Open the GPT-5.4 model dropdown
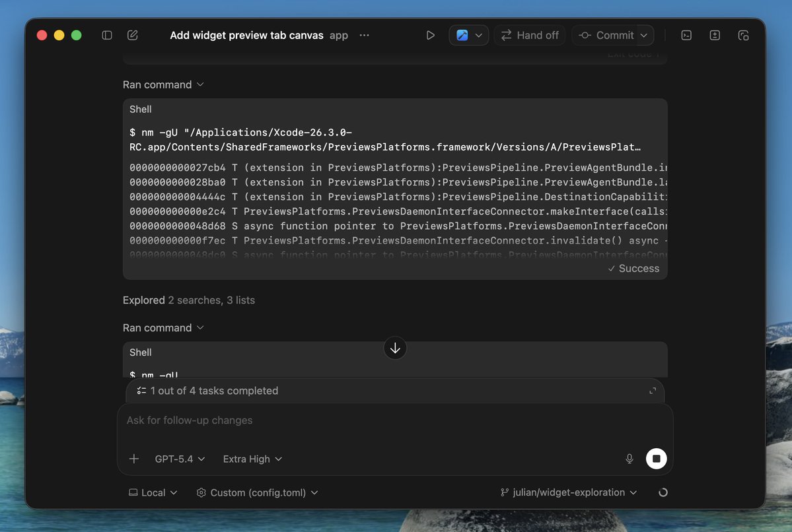 (180, 459)
